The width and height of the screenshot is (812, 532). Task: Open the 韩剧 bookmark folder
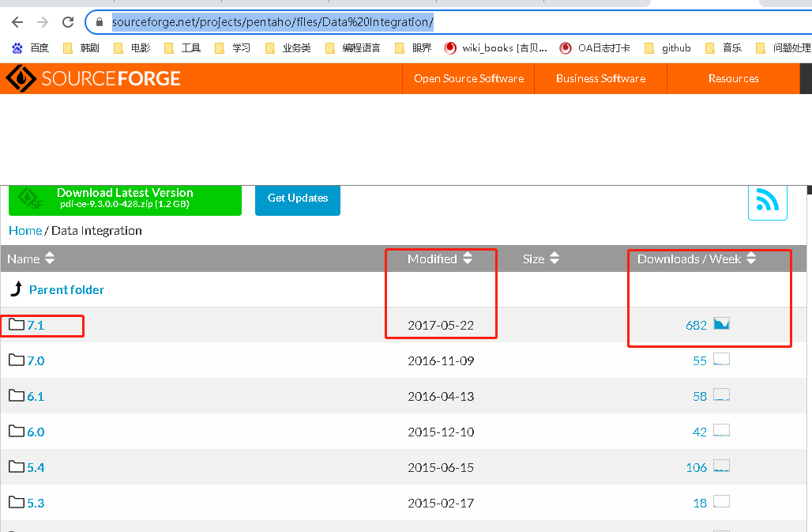pyautogui.click(x=81, y=48)
